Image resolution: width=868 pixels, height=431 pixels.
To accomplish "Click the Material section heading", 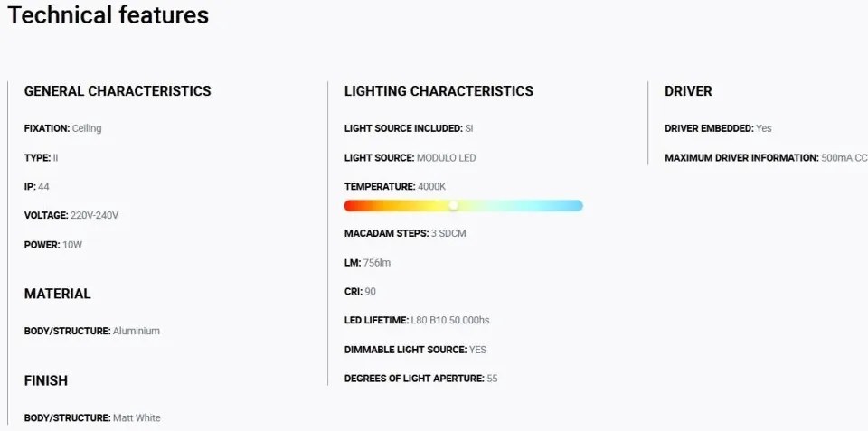I will coord(57,294).
